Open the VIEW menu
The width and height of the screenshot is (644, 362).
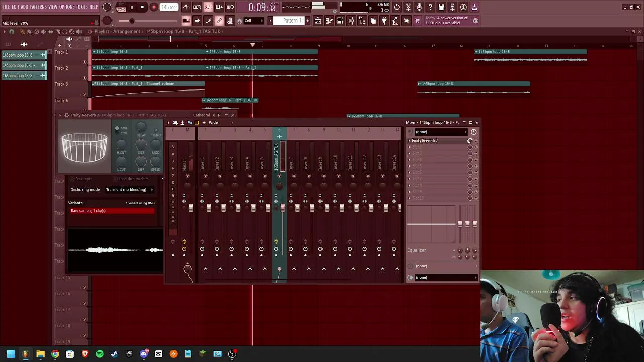(x=53, y=7)
